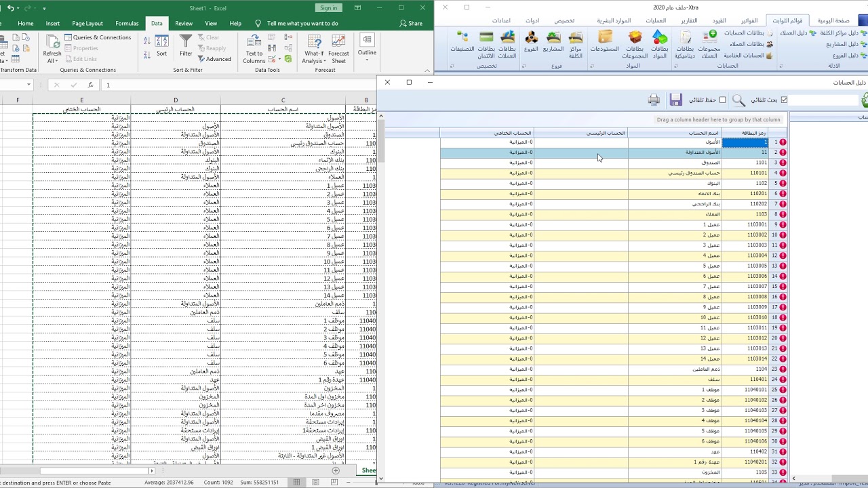Click Xtra search text field
This screenshot has height=488, width=868.
[824, 100]
